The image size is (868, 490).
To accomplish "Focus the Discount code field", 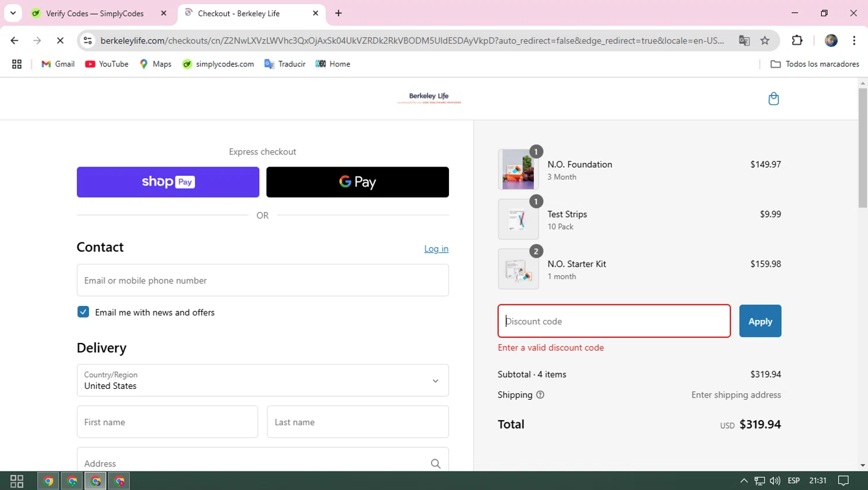I will click(x=614, y=321).
